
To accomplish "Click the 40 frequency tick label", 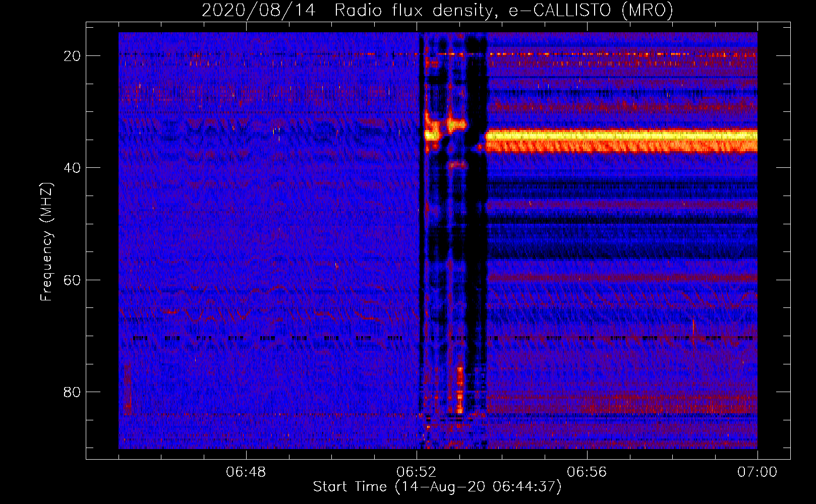I will point(73,168).
